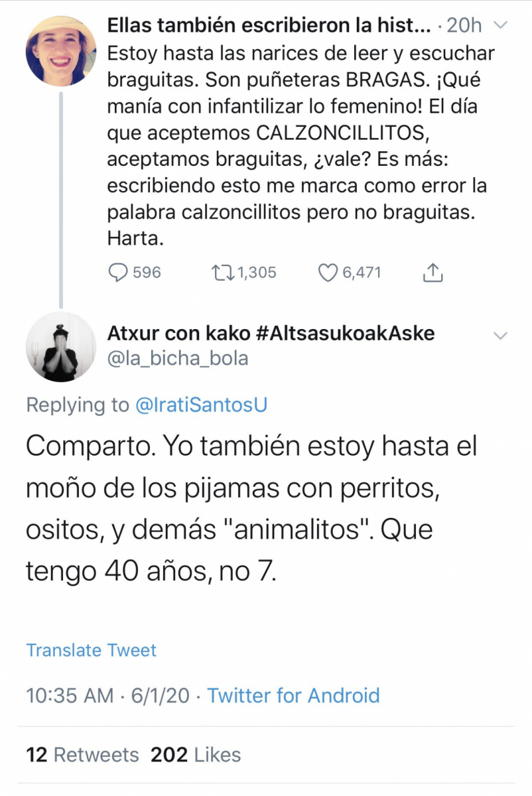
Task: View the 202 Likes list
Action: coord(196,755)
